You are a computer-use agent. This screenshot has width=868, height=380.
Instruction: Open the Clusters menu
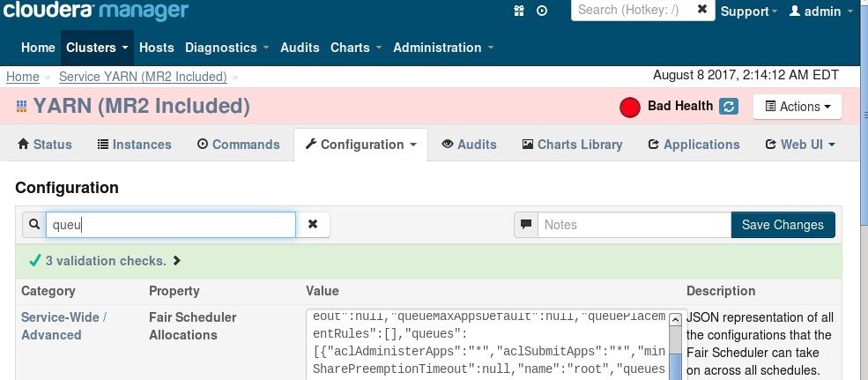click(x=97, y=48)
